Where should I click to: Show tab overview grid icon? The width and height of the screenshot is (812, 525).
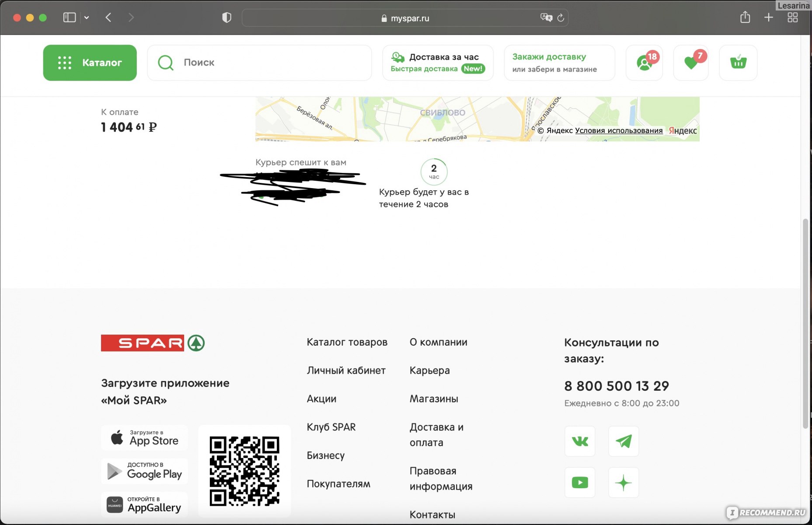click(792, 17)
